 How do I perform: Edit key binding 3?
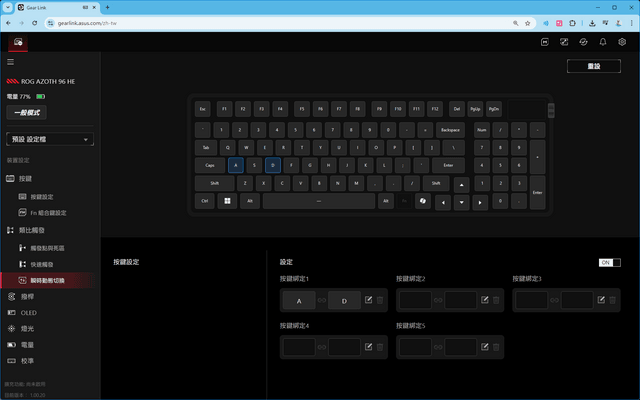point(601,300)
